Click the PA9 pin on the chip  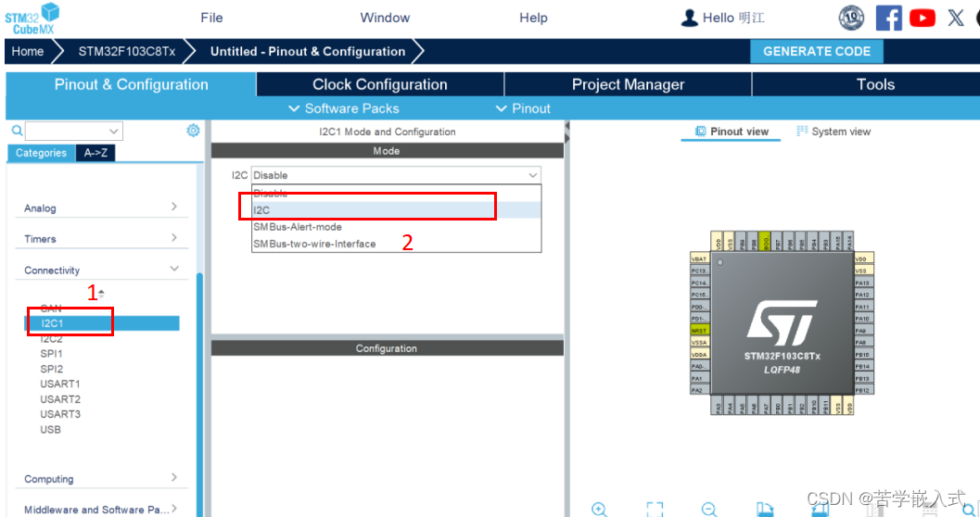tap(864, 330)
